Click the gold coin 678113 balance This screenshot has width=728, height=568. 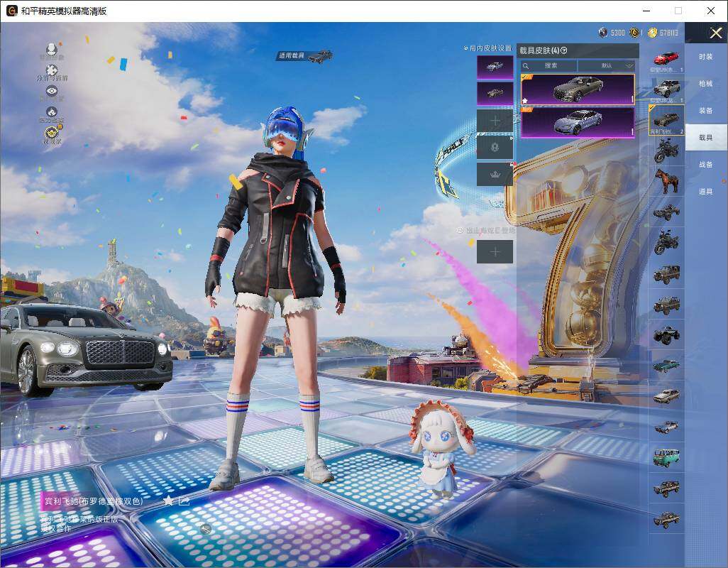coord(663,33)
